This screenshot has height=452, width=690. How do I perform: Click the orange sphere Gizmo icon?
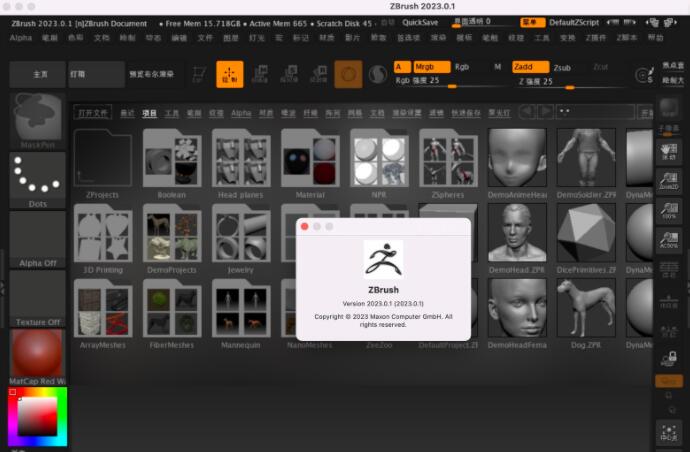[x=348, y=74]
